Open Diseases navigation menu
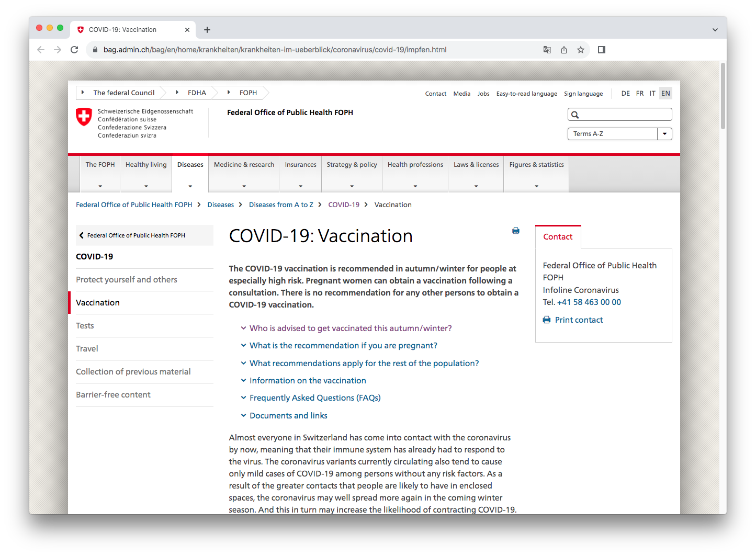The image size is (756, 556). point(190,174)
